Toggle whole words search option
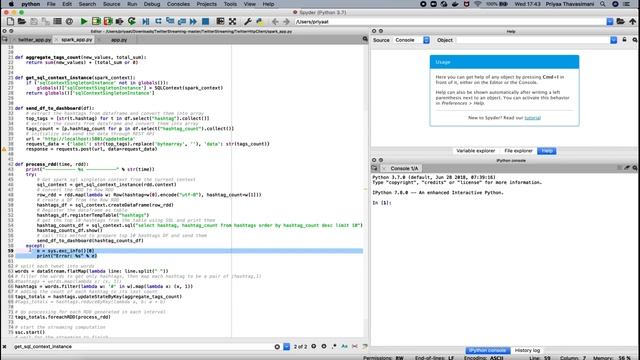This screenshot has width=640, height=360. coord(355,347)
